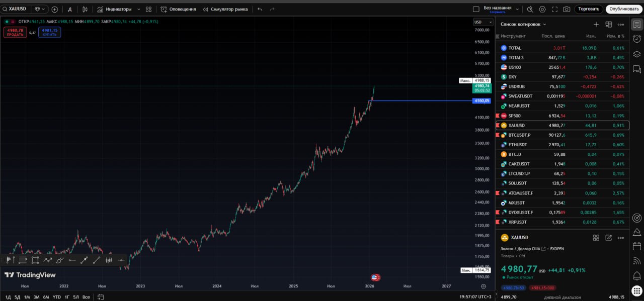The image size is (644, 301).
Task: Open chart settings hexagon gear icon
Action: [x=542, y=9]
